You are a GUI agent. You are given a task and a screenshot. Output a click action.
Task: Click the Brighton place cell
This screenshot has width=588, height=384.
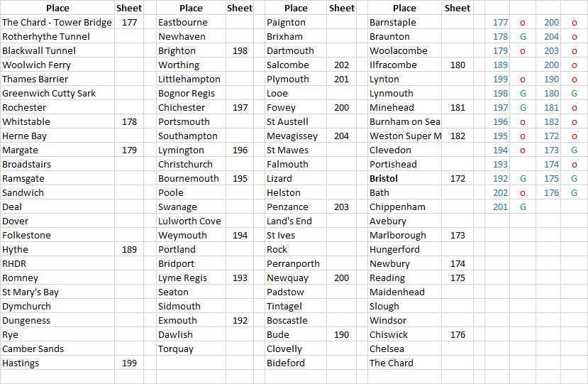coord(191,50)
